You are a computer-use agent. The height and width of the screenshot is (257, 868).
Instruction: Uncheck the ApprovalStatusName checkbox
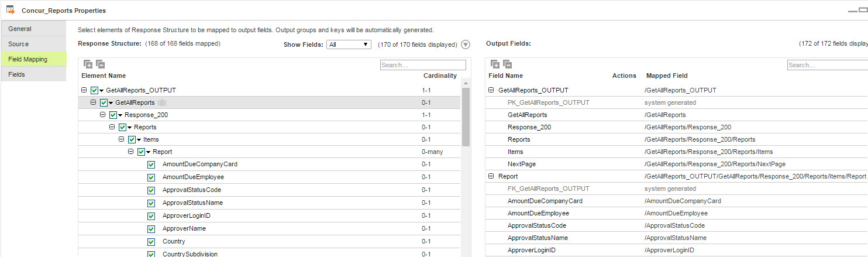pyautogui.click(x=151, y=203)
